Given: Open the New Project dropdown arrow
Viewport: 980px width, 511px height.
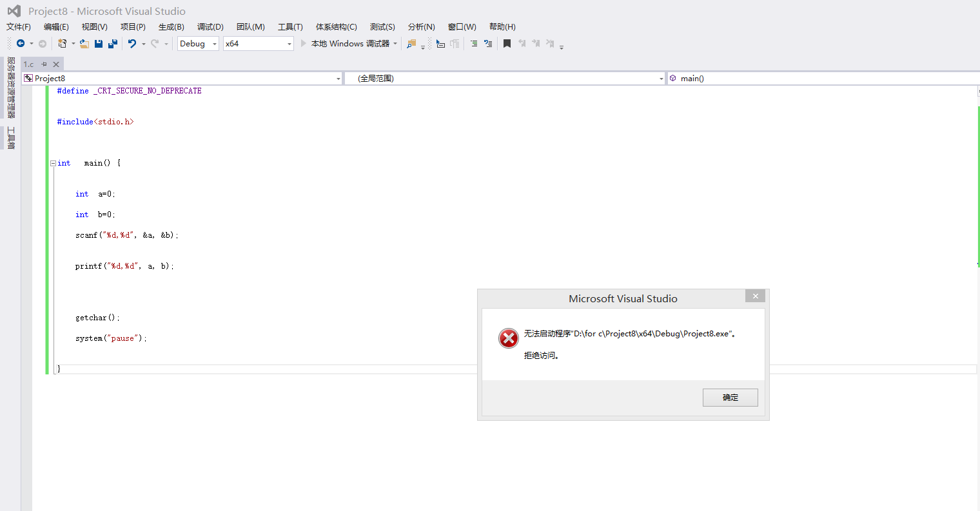Looking at the screenshot, I should 73,44.
